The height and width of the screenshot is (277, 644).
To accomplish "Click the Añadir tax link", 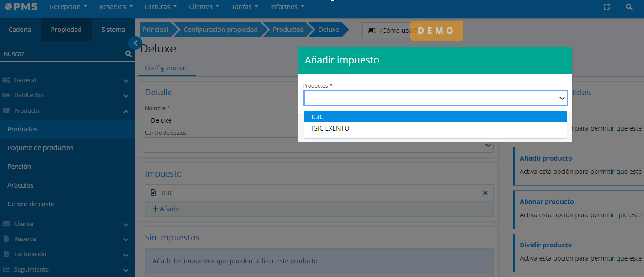I will [x=166, y=209].
